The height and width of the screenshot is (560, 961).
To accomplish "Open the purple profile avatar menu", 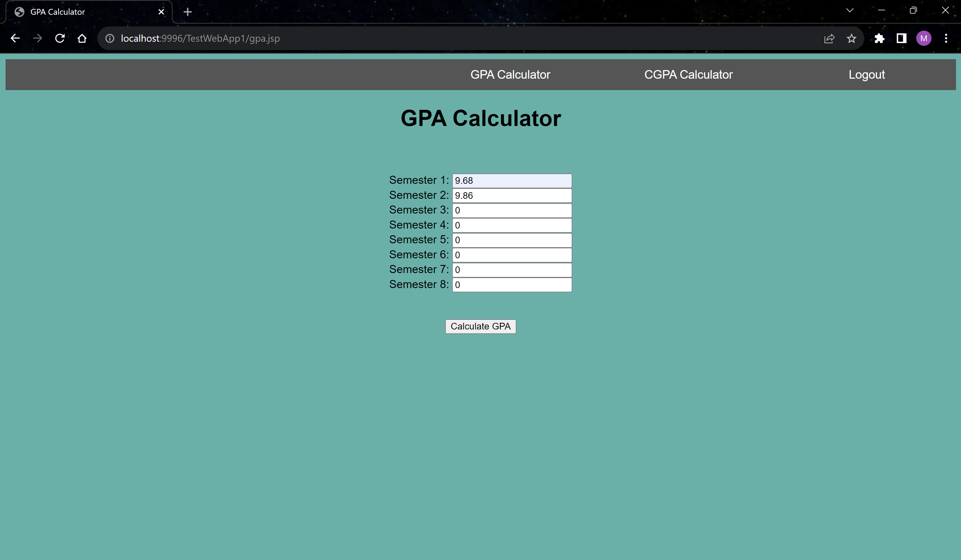I will click(x=923, y=38).
